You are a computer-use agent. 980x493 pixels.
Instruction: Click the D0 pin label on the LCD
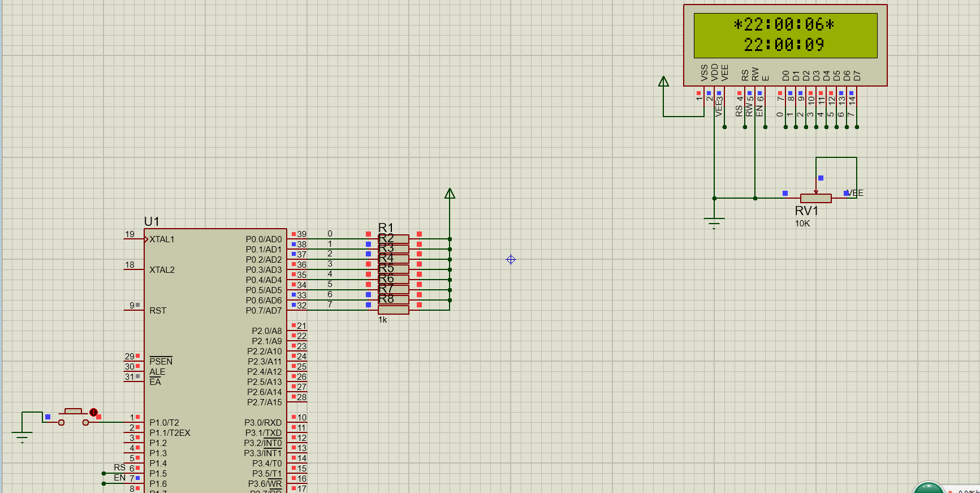[785, 76]
